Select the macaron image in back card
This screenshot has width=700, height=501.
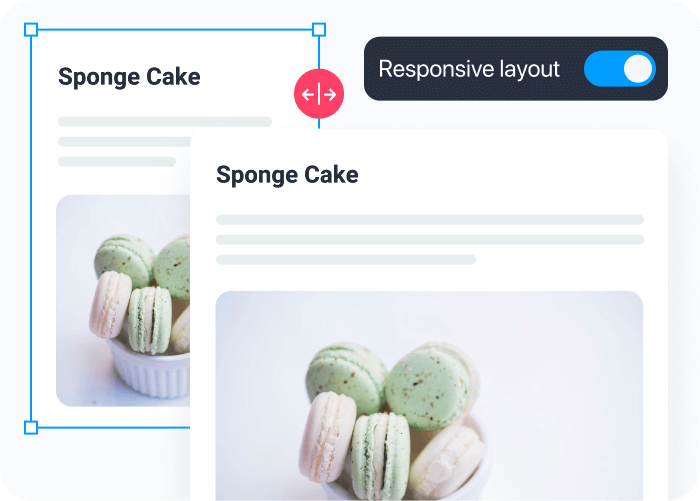[123, 301]
